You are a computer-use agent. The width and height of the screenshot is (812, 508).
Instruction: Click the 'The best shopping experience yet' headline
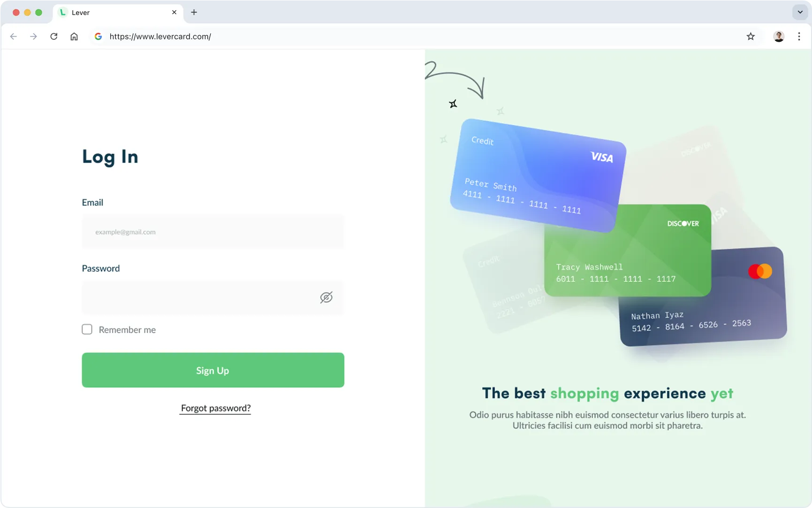point(607,393)
